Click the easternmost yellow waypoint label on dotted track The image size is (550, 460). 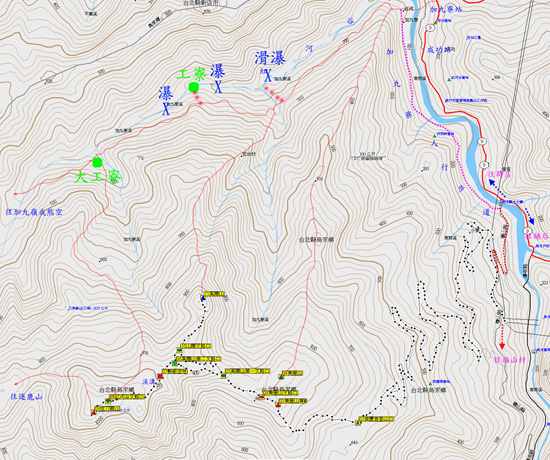[376, 419]
